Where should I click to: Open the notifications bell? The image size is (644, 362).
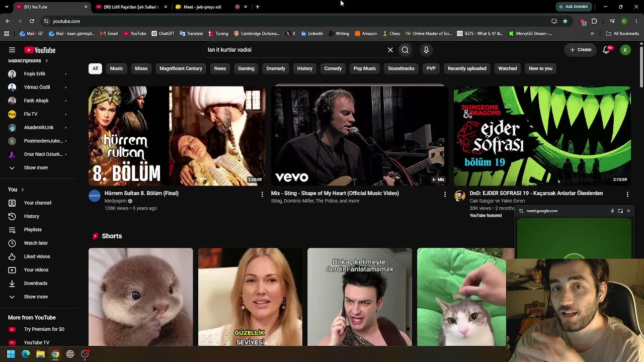607,50
